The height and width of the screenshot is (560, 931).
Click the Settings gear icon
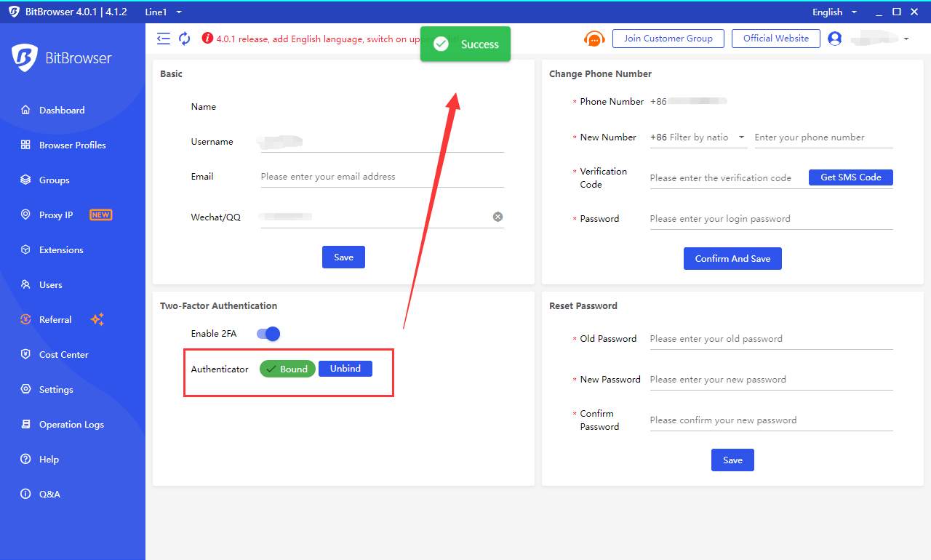(25, 390)
